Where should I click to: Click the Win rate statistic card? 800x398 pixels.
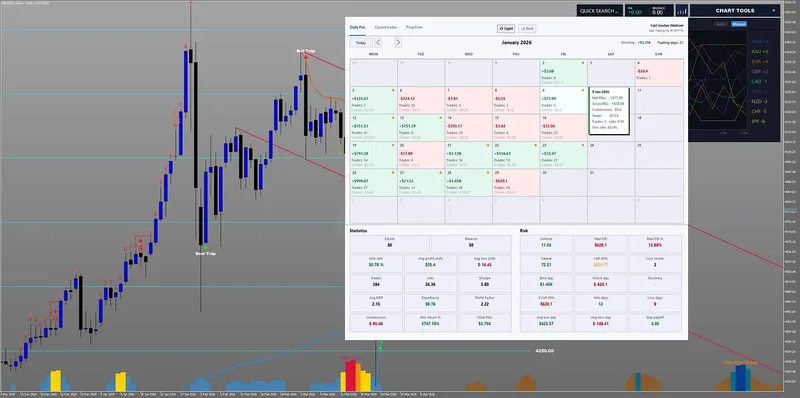[376, 264]
